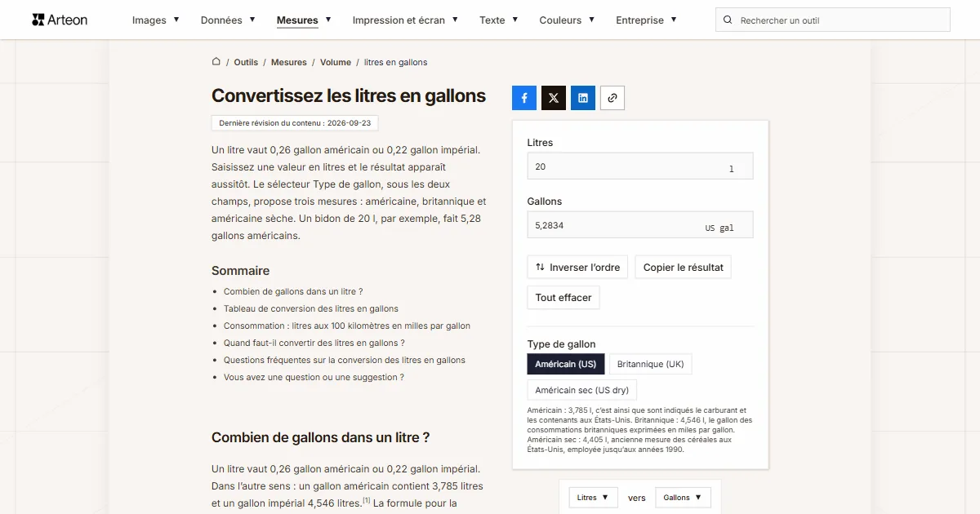
Task: Open the Mesures breadcrumb link
Action: 289,62
